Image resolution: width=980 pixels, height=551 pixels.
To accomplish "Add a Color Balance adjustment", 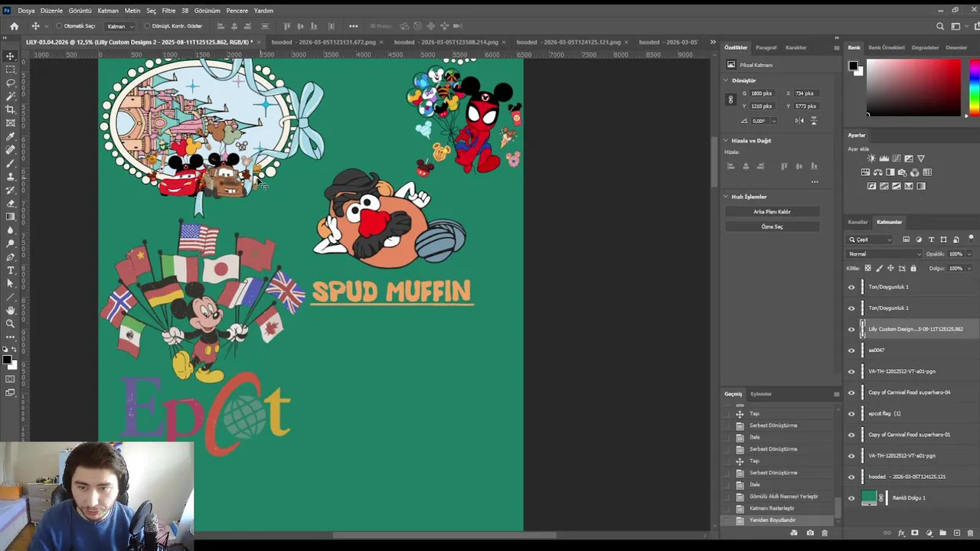I will click(878, 172).
